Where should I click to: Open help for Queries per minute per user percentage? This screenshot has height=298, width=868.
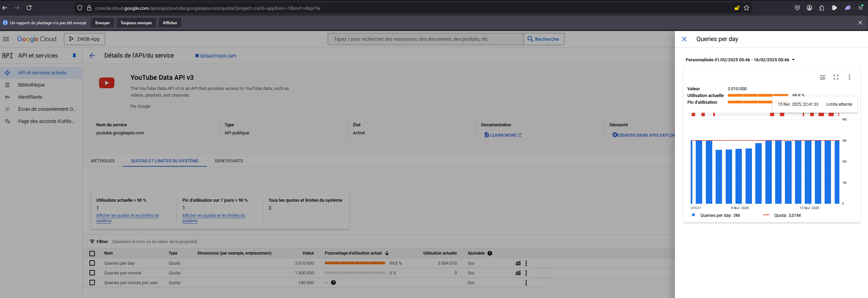(x=333, y=283)
